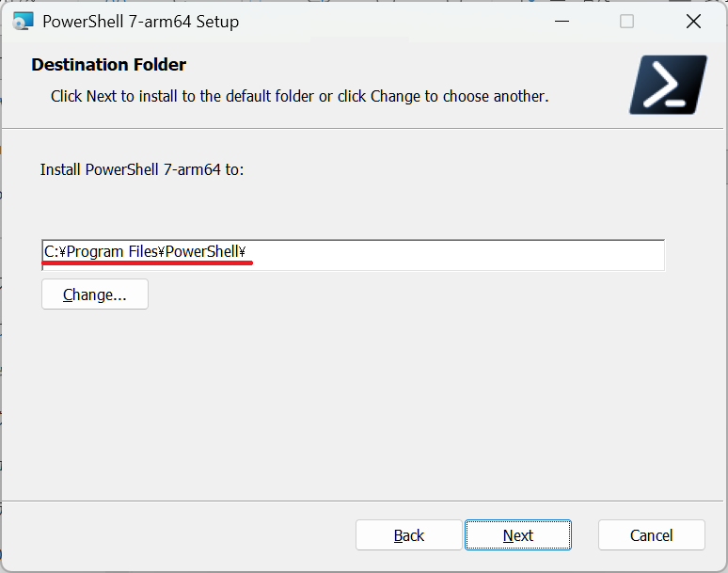Screen dimensions: 728x573
Task: Click empty title bar space before minimize
Action: click(x=395, y=22)
